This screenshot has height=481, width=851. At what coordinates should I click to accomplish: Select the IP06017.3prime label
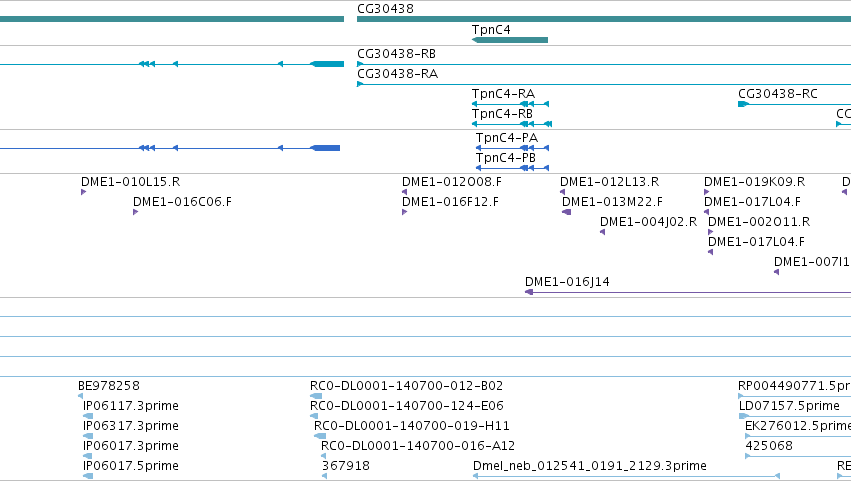[130, 446]
